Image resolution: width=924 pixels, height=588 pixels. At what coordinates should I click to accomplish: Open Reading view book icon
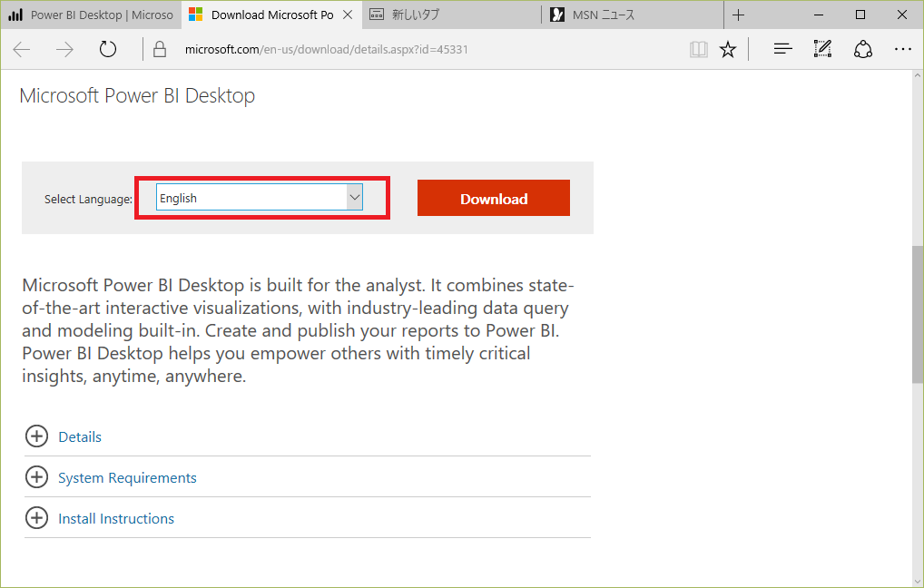coord(698,50)
